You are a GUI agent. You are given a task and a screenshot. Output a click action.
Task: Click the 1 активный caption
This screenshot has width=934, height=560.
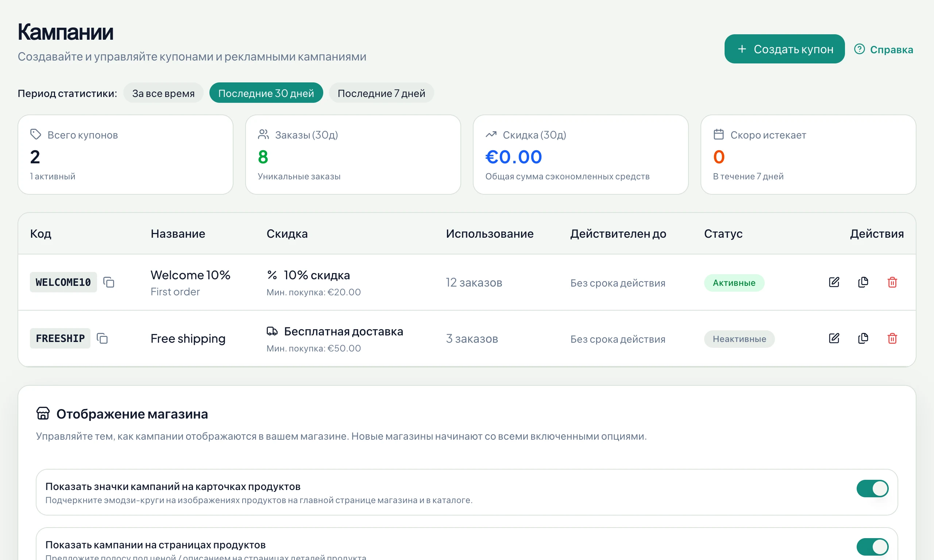pos(53,176)
